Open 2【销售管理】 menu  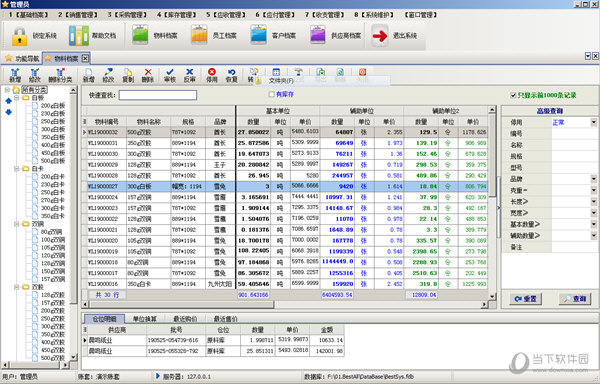tap(78, 15)
